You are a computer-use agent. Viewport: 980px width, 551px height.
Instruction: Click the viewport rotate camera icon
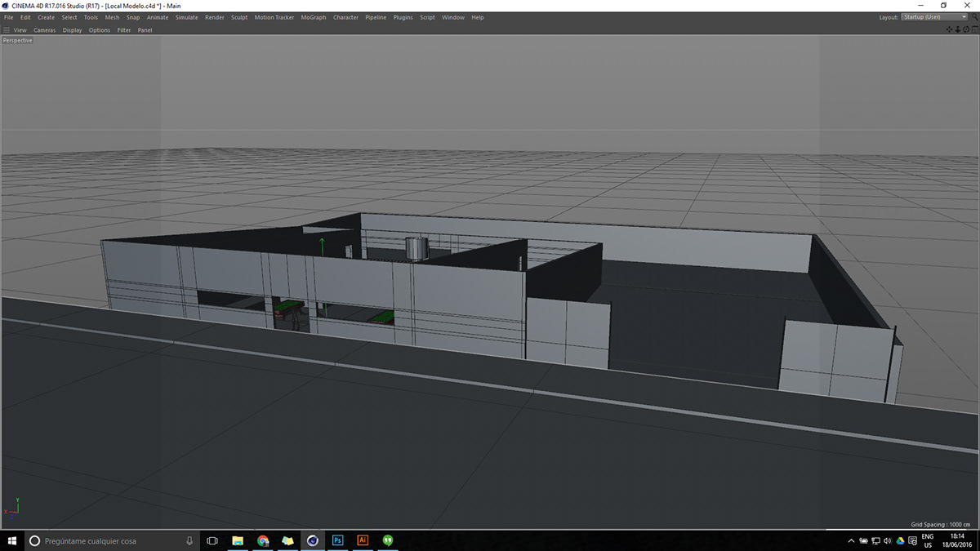pyautogui.click(x=965, y=29)
